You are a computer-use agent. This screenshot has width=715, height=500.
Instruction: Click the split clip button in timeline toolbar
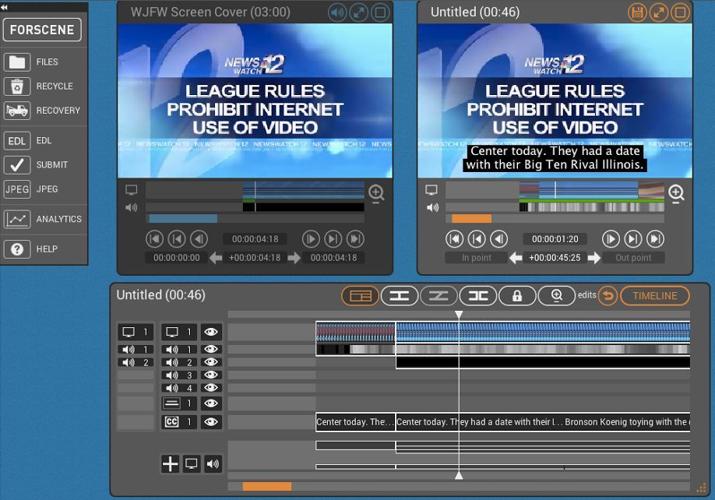[478, 296]
